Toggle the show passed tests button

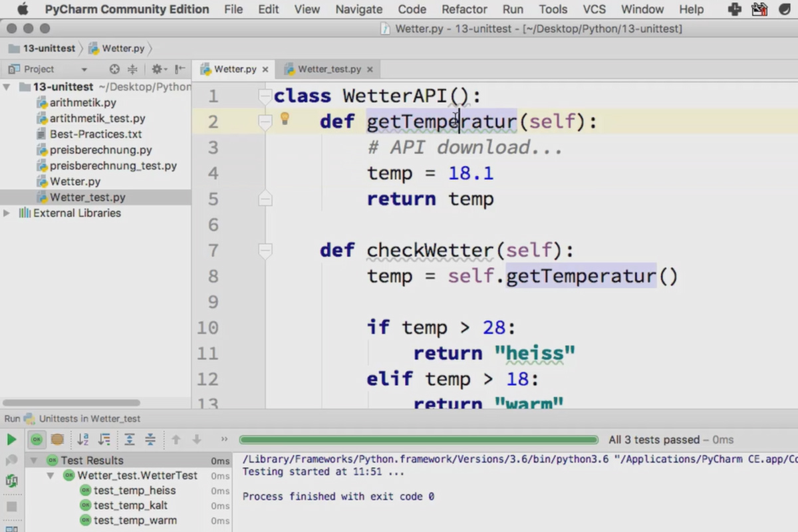pos(37,440)
